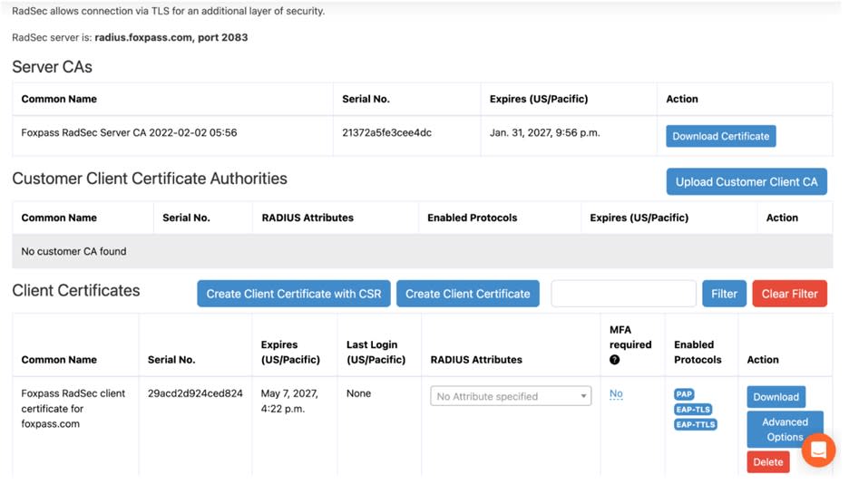Click the EAP-TTLS protocol badge
The image size is (849, 504).
696,424
